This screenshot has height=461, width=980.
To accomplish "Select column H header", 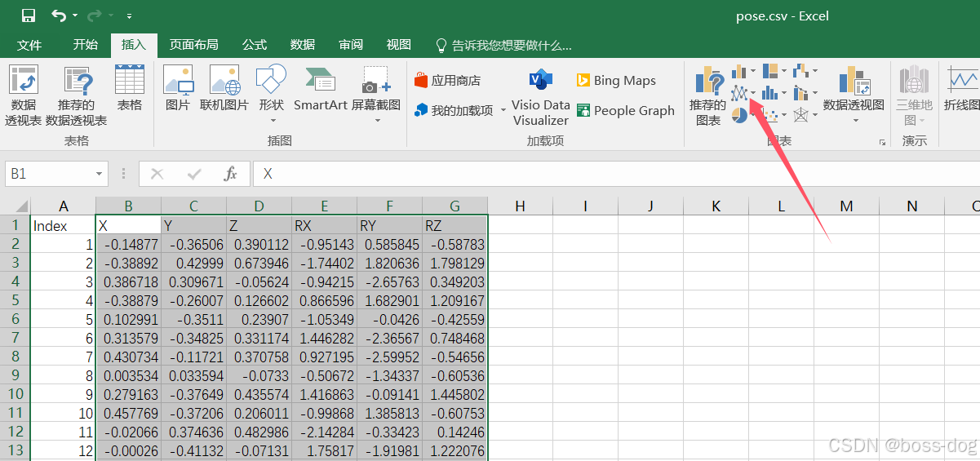I will [x=520, y=206].
